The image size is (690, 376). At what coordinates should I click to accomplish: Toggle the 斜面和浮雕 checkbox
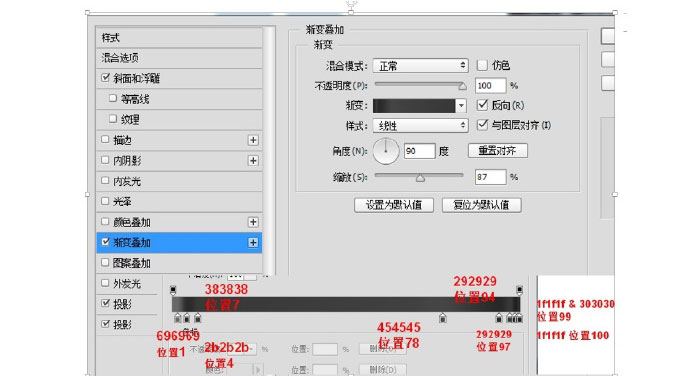pos(105,78)
